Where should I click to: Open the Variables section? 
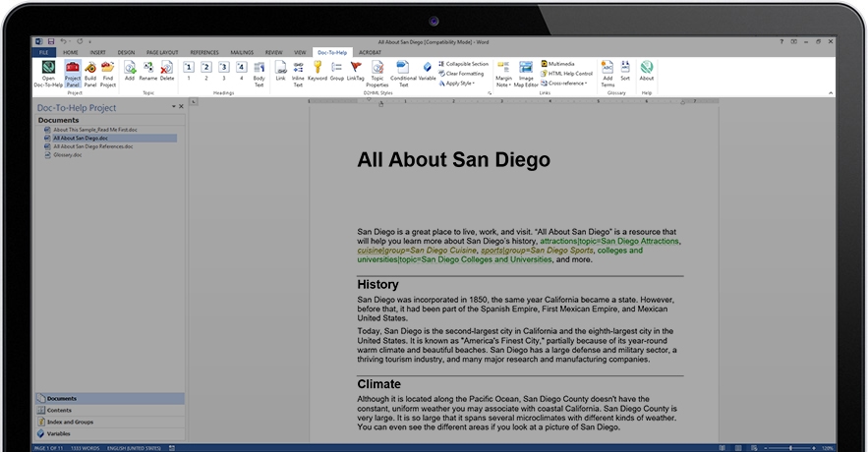point(110,433)
